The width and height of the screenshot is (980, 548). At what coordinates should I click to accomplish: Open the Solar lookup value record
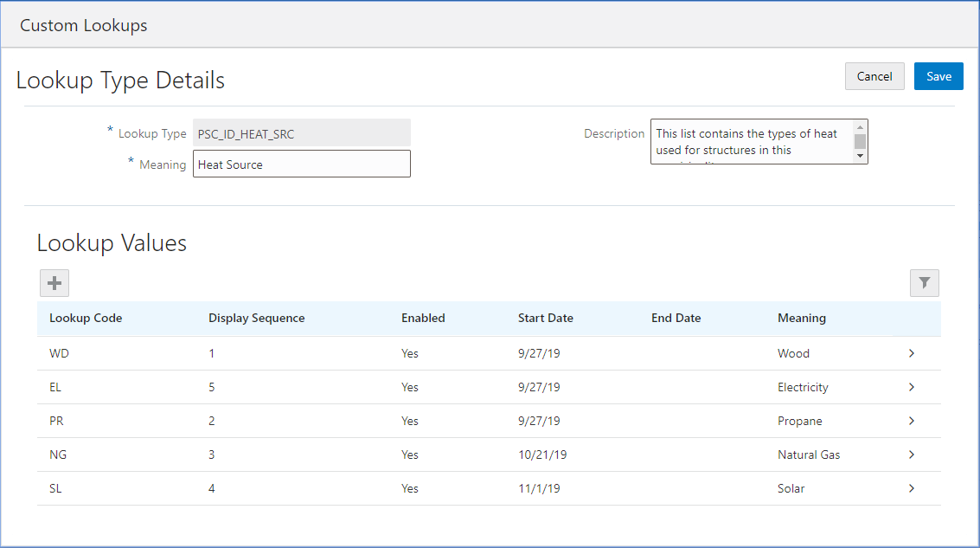tap(911, 488)
